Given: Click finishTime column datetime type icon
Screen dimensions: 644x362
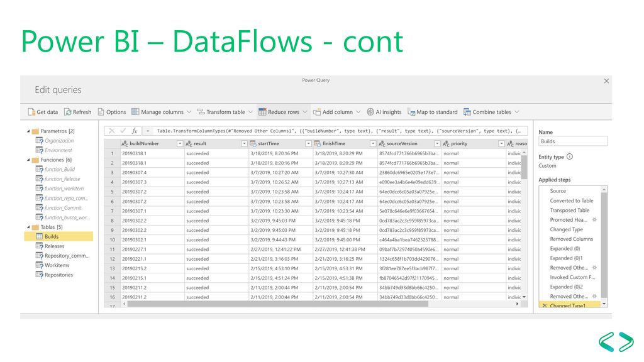Looking at the screenshot, I should click(x=318, y=144).
